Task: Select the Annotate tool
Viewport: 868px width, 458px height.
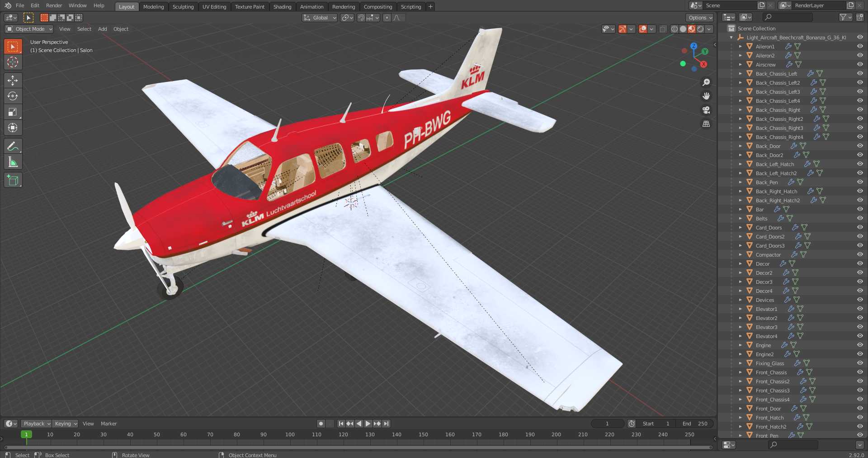Action: coord(13,146)
